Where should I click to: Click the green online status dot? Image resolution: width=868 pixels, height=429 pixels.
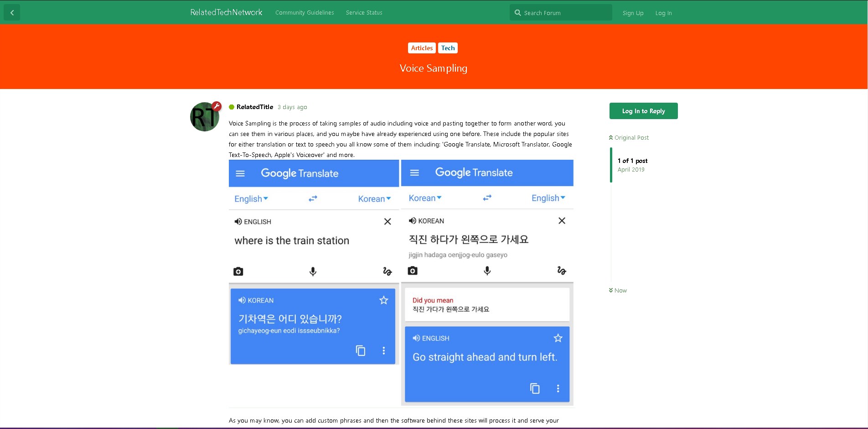click(x=232, y=107)
